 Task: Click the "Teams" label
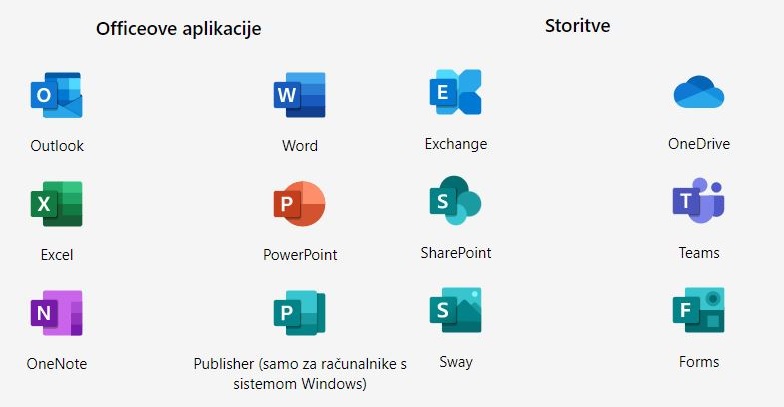coord(699,252)
